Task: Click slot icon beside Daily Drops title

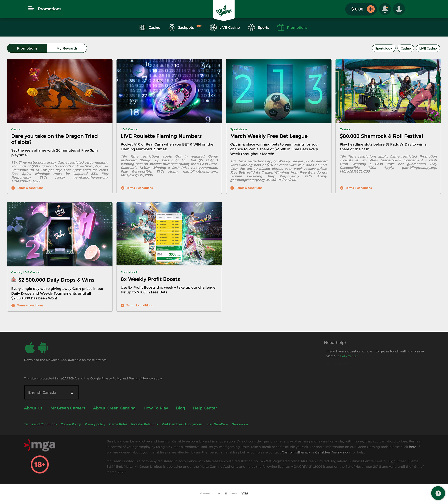Action: pyautogui.click(x=14, y=280)
